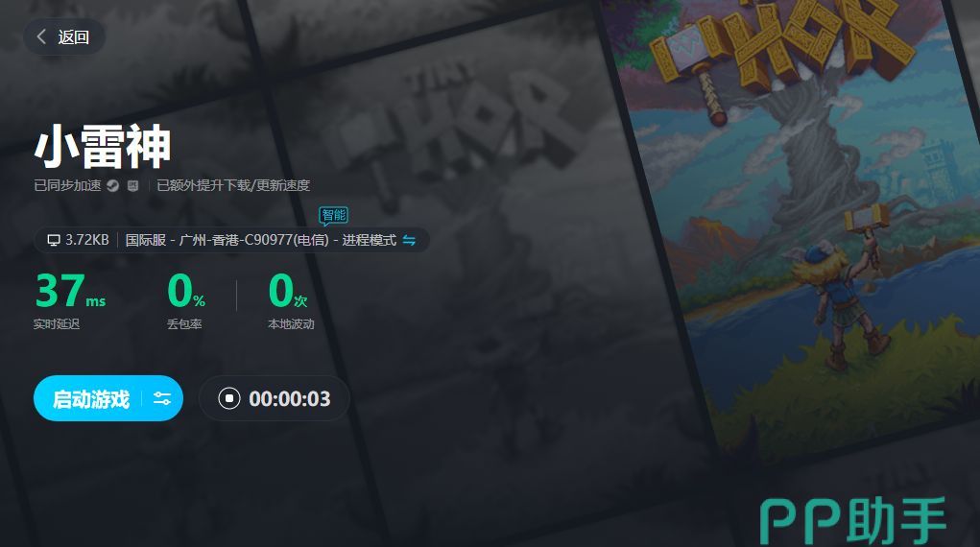The image size is (980, 547).
Task: Click the blue swap arrows to switch node
Action: pos(410,240)
